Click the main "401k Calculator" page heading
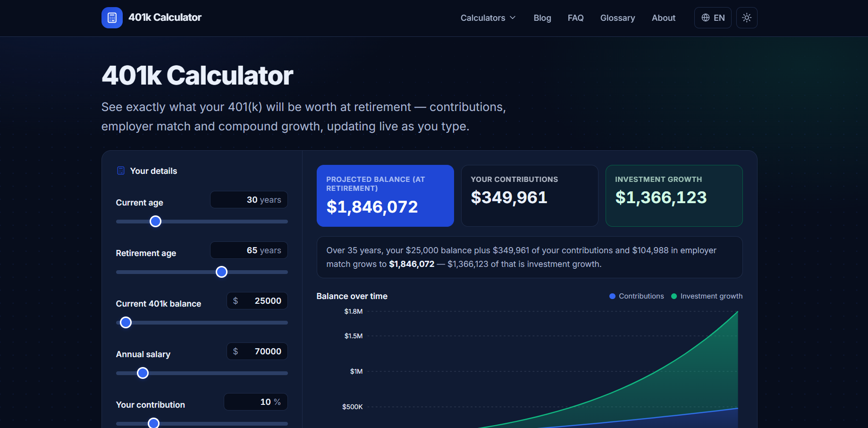 tap(197, 76)
